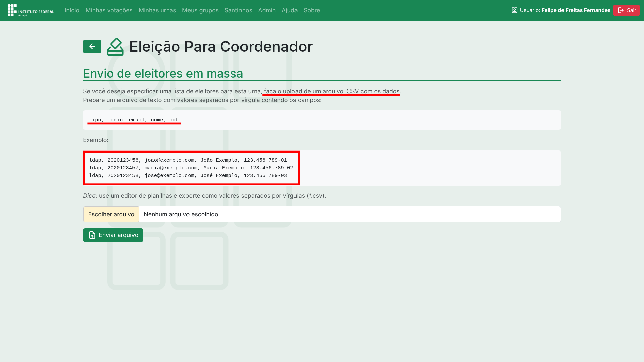Open the Admin section
Image resolution: width=644 pixels, height=362 pixels.
267,10
